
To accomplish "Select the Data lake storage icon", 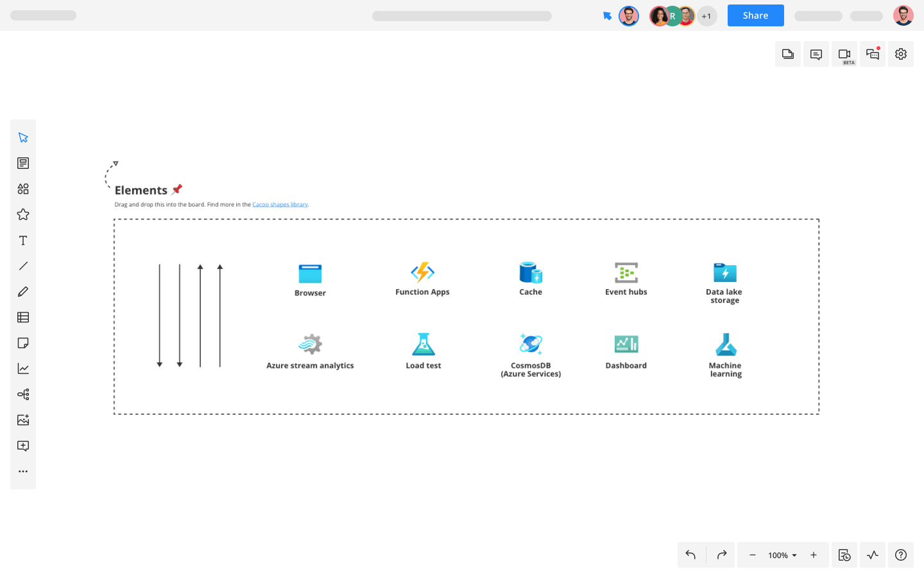I will tap(725, 272).
